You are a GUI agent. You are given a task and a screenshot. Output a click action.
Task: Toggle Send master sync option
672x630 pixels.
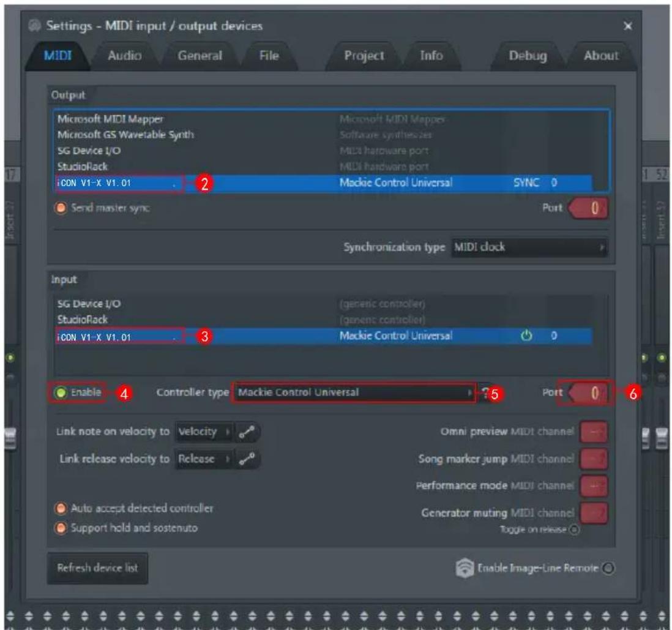tap(61, 208)
